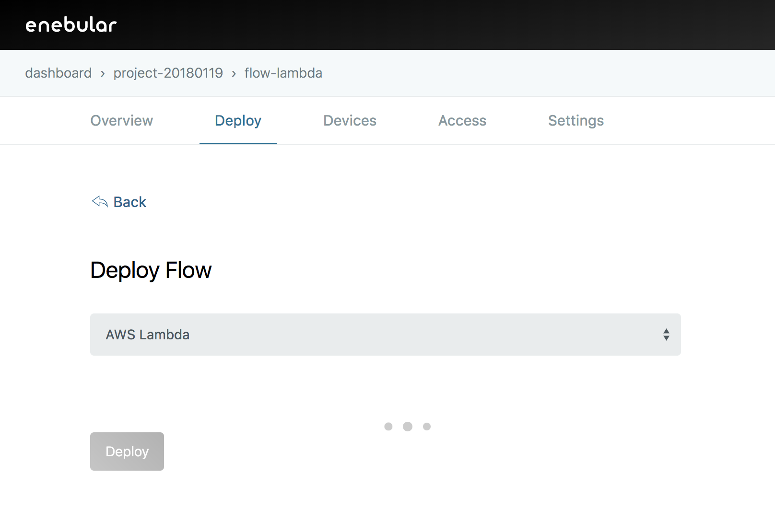Navigate to dashboard via breadcrumb
This screenshot has width=775, height=532.
58,73
